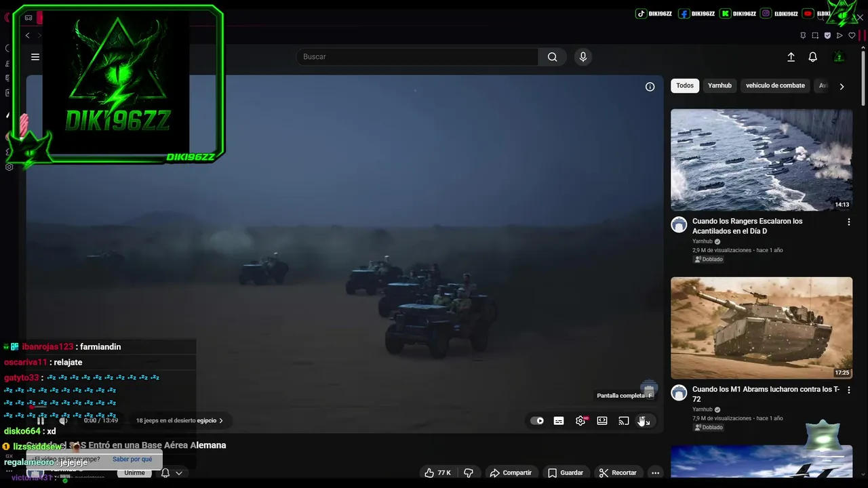
Task: Dislike the video thumbs down
Action: tap(468, 472)
